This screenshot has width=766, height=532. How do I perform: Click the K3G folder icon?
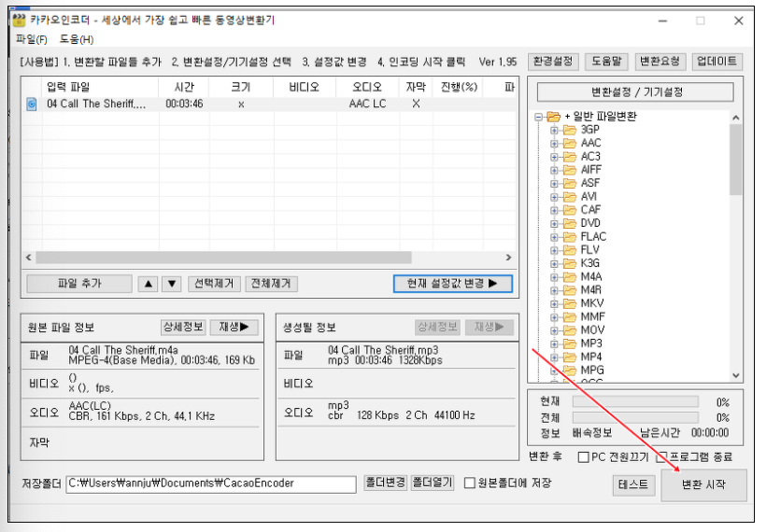click(569, 263)
